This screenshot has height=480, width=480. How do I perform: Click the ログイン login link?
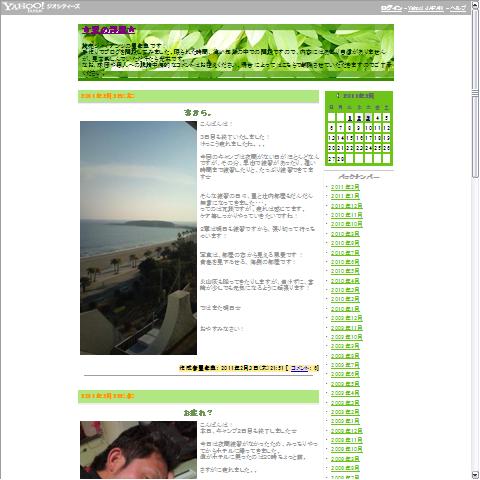pyautogui.click(x=391, y=8)
